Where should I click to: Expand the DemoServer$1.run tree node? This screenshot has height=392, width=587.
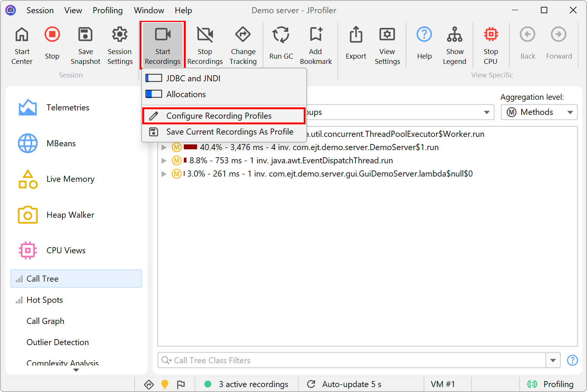click(164, 147)
